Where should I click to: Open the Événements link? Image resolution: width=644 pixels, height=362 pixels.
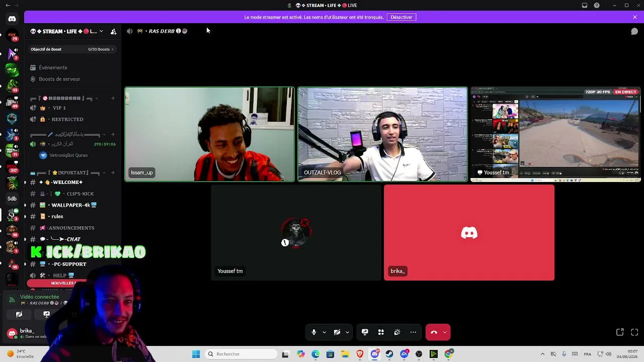pos(53,67)
